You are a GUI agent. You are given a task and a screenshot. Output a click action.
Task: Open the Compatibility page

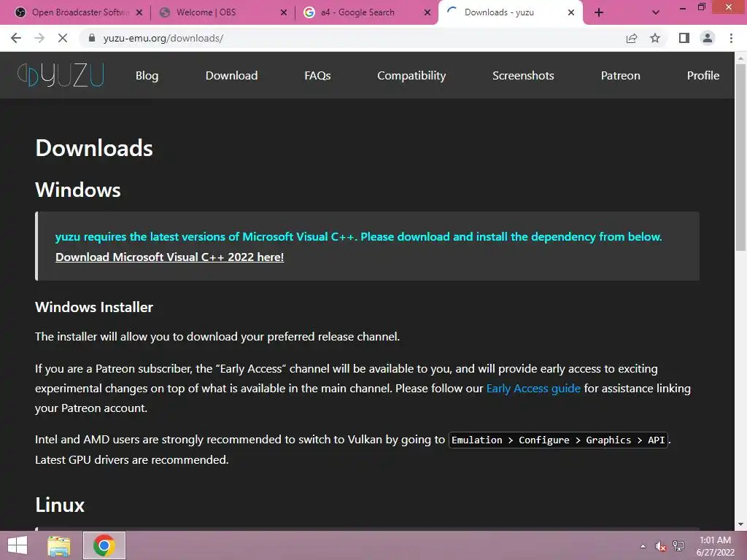[x=411, y=76]
